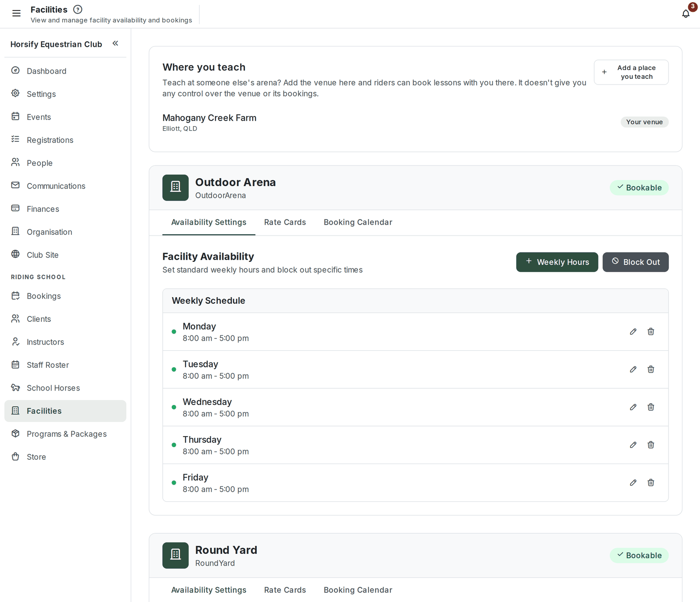The width and height of the screenshot is (700, 602).
Task: Delete Wednesday hours trash icon
Action: pyautogui.click(x=651, y=407)
